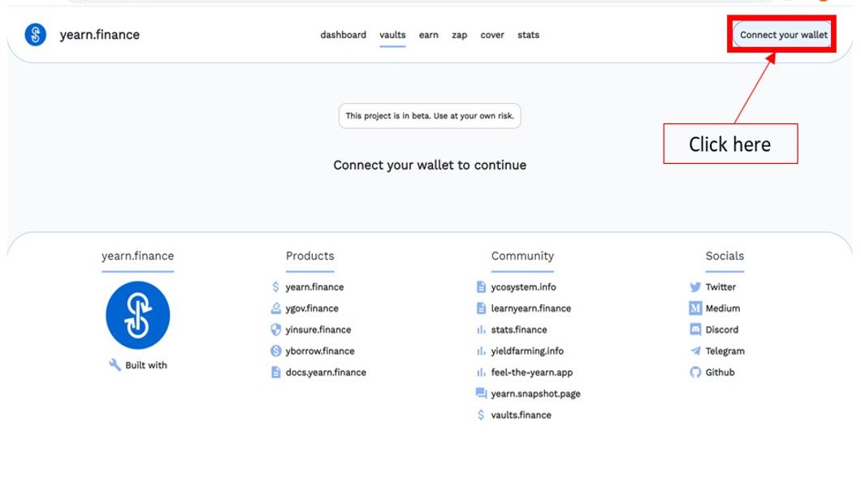Switch to the vaults tab
This screenshot has height=504, width=861.
392,35
